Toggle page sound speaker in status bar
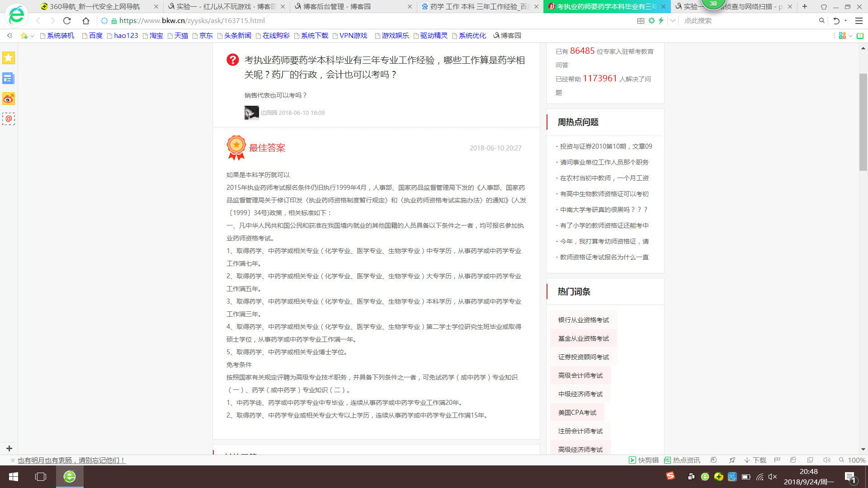 tap(827, 460)
